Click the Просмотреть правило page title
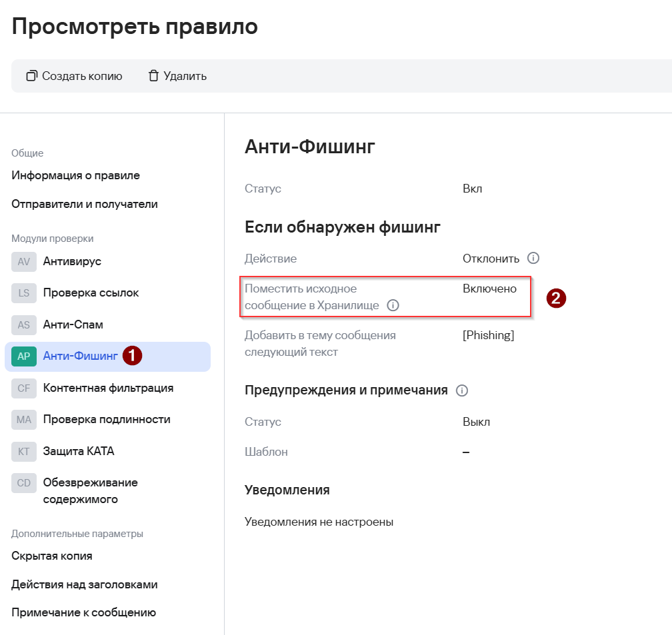 [x=135, y=27]
